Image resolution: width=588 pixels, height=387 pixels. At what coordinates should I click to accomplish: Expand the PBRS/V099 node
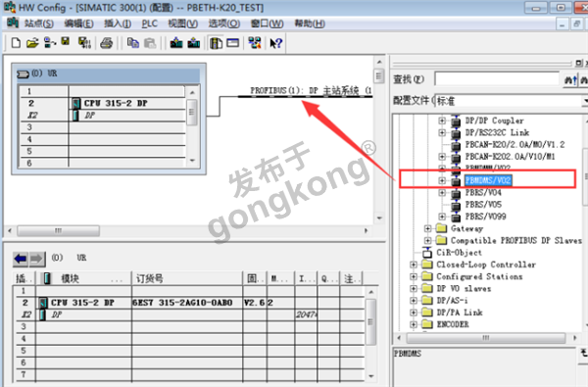[x=442, y=217]
